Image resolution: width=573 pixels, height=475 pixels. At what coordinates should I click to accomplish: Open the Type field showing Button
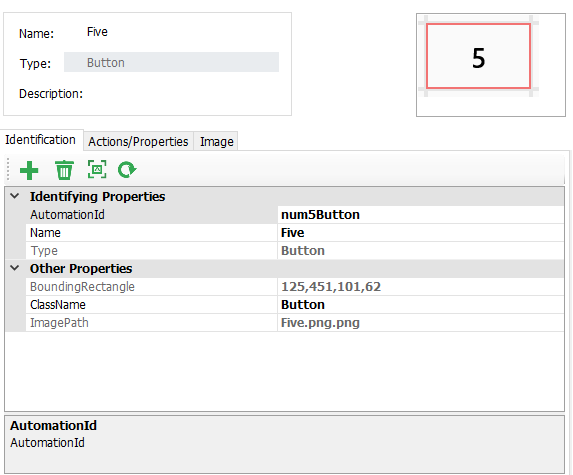pyautogui.click(x=171, y=62)
